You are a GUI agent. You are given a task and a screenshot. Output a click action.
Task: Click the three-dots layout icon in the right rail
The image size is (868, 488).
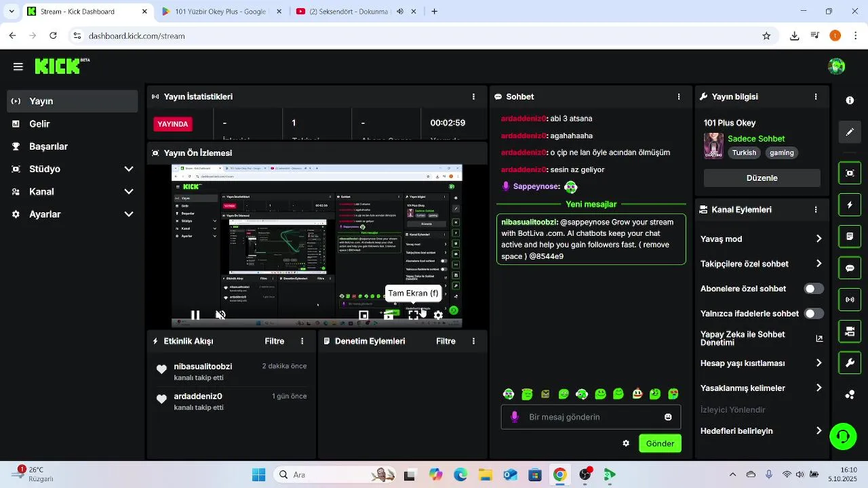pyautogui.click(x=850, y=394)
